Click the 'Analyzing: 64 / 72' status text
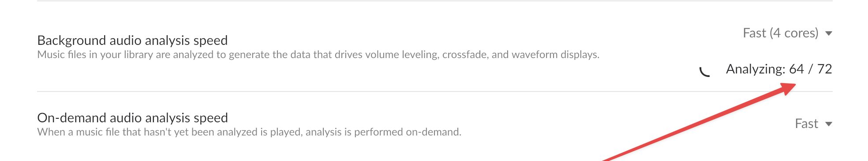Viewport: 868px width, 161px height. tap(779, 69)
